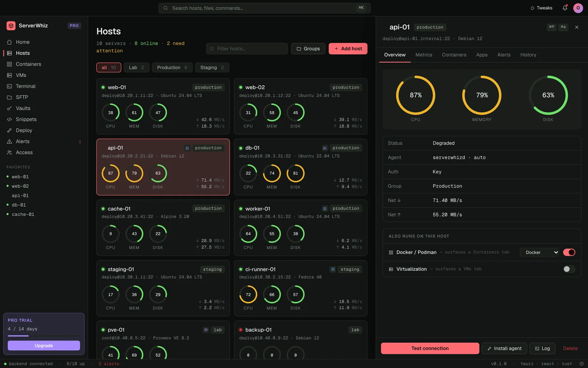Click the virtualization icon on pve-01 card
Viewport: 588px width, 368px height.
206,330
